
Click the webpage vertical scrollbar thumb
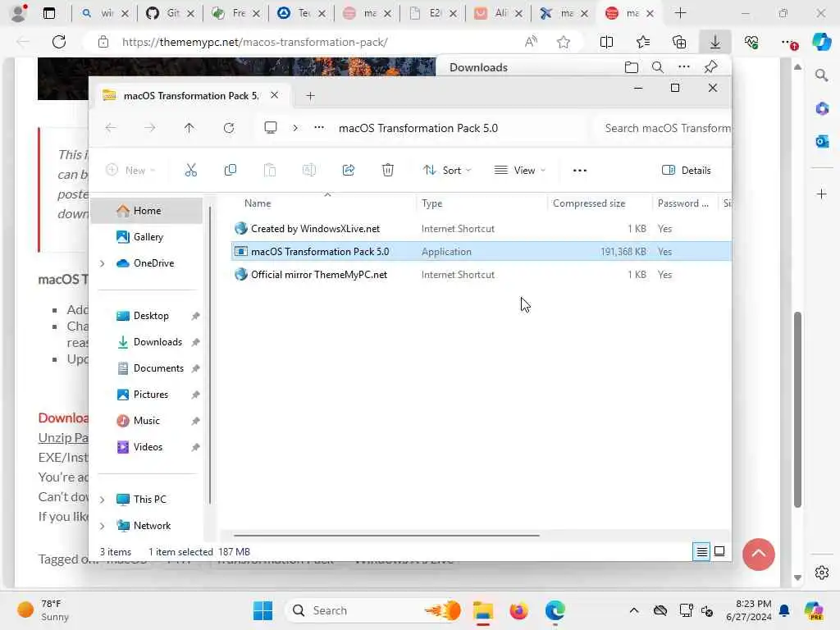point(797,409)
